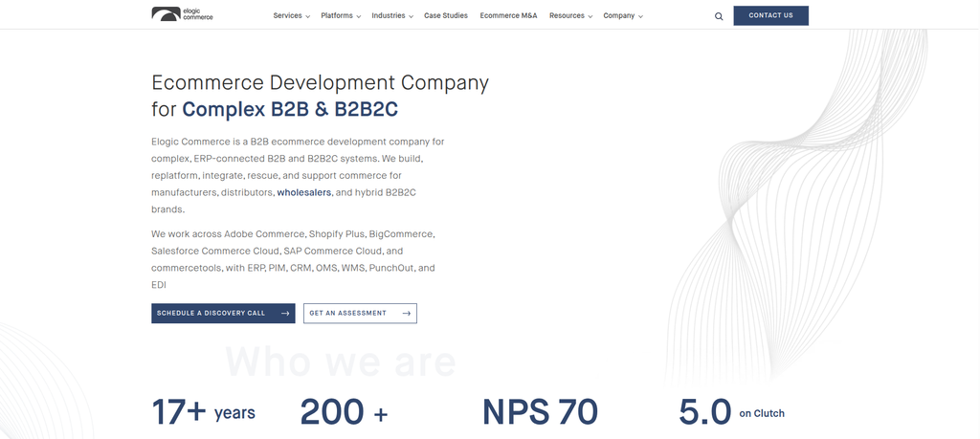Click the Industries menu label

coord(389,15)
